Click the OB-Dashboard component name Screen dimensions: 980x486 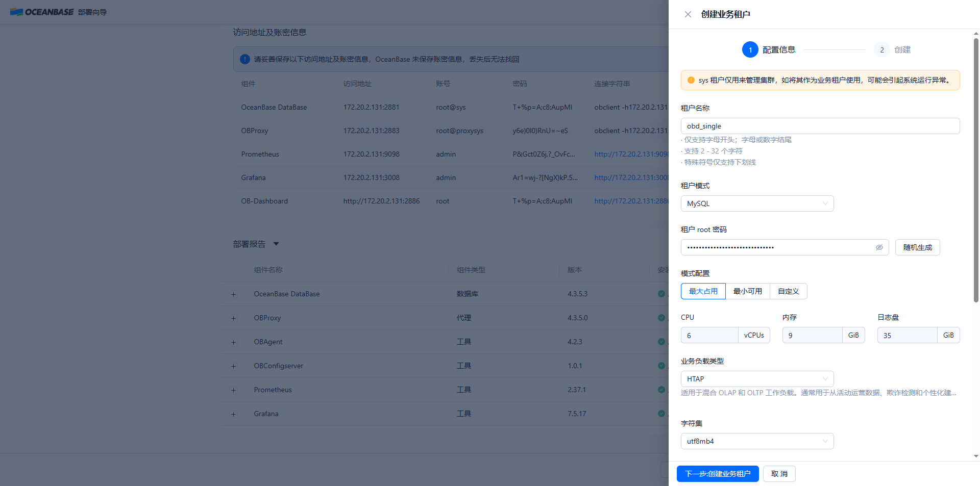click(x=264, y=201)
